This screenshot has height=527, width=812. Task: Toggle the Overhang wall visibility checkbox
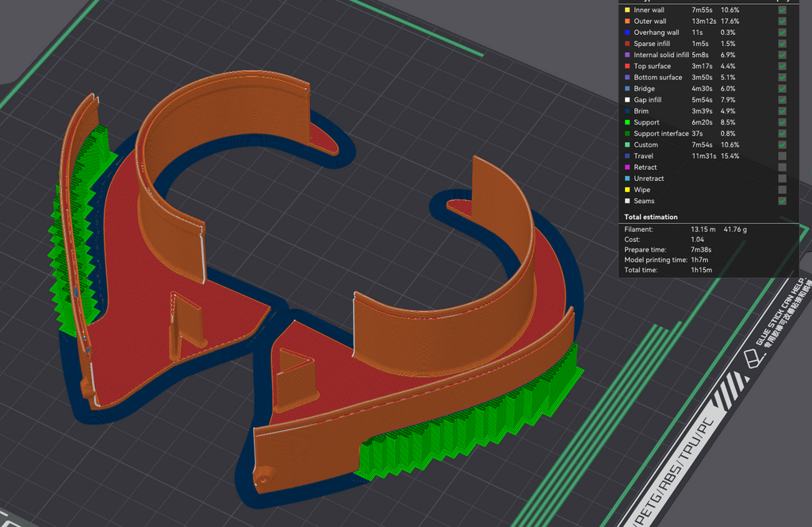coord(782,32)
